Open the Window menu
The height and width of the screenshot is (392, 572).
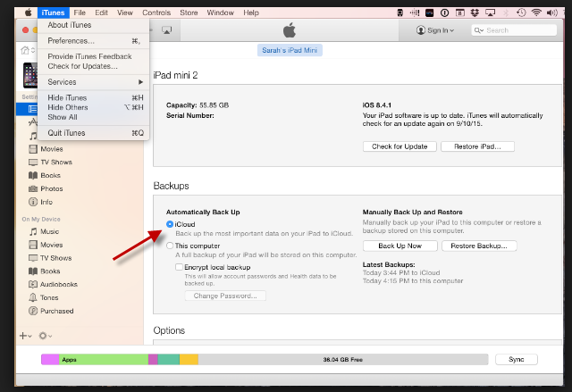pyautogui.click(x=221, y=13)
